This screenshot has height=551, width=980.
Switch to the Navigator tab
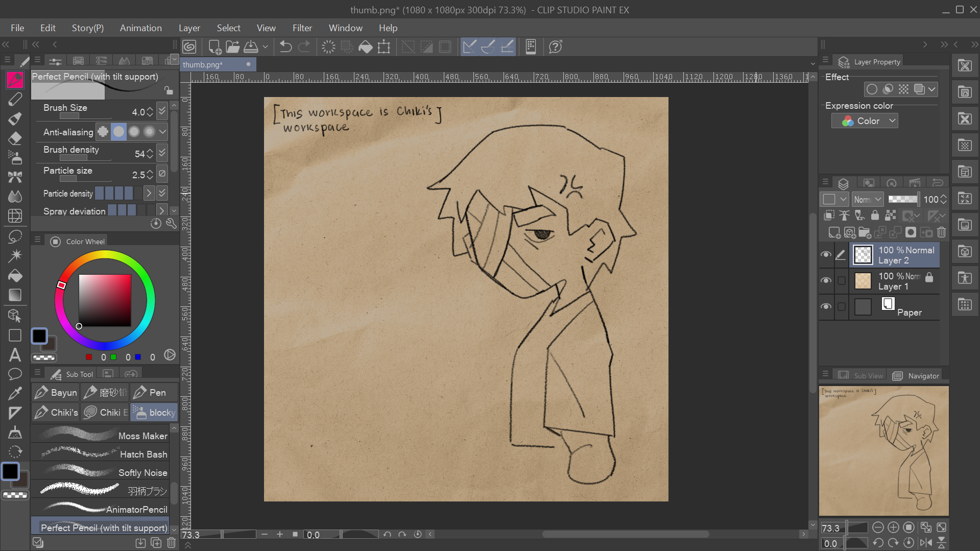[917, 376]
